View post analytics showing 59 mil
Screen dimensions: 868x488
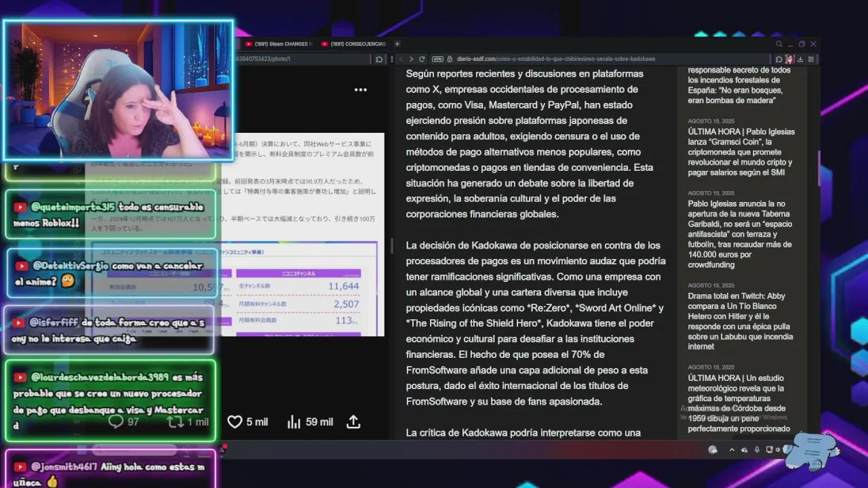pyautogui.click(x=310, y=422)
